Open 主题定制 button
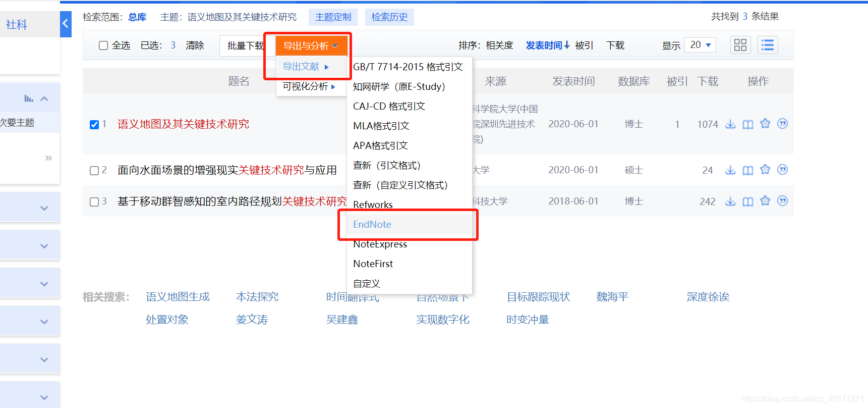The height and width of the screenshot is (408, 868). pos(333,17)
